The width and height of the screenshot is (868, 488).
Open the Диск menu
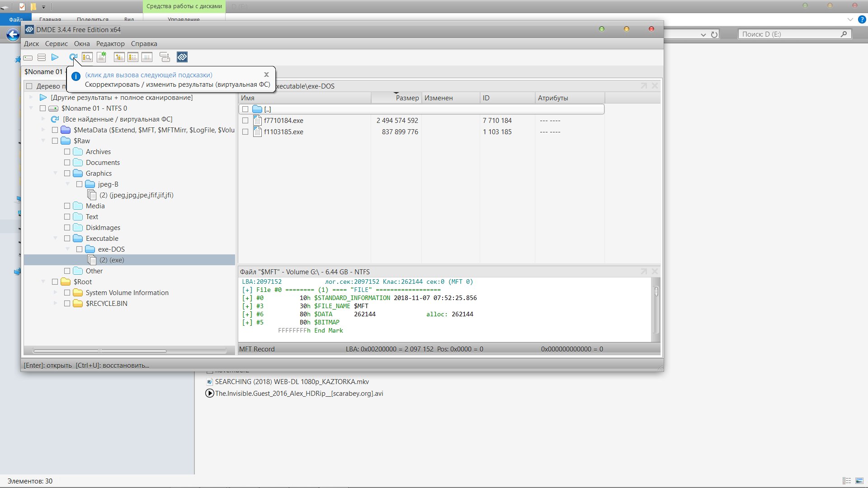click(31, 44)
